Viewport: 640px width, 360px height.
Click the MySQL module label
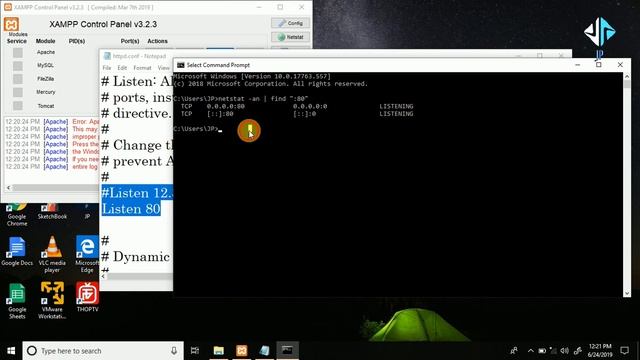click(x=45, y=65)
